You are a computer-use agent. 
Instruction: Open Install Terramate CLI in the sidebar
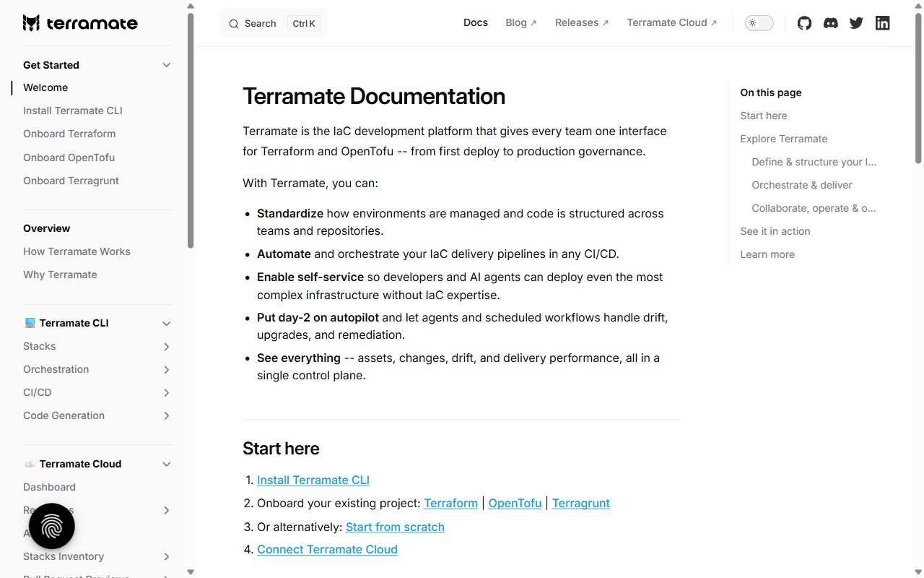coord(73,111)
